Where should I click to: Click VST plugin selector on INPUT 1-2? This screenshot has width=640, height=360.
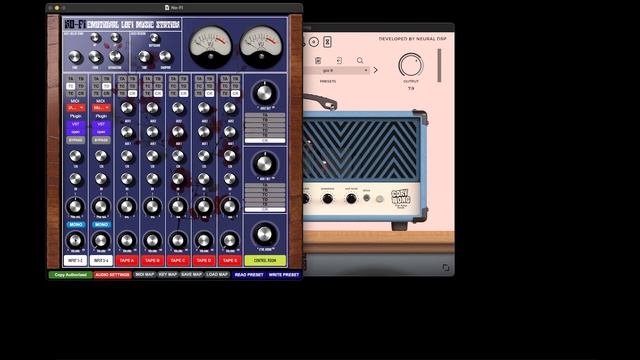click(x=76, y=124)
